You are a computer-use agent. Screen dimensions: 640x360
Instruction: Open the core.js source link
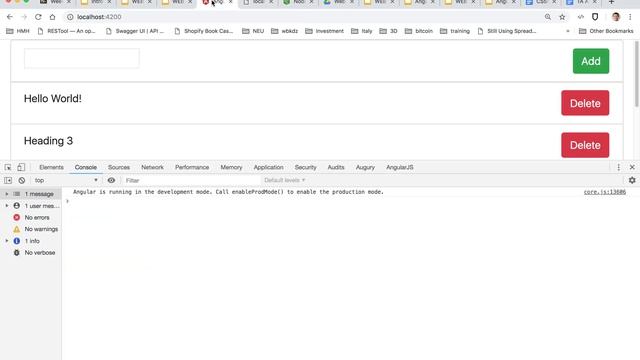604,192
